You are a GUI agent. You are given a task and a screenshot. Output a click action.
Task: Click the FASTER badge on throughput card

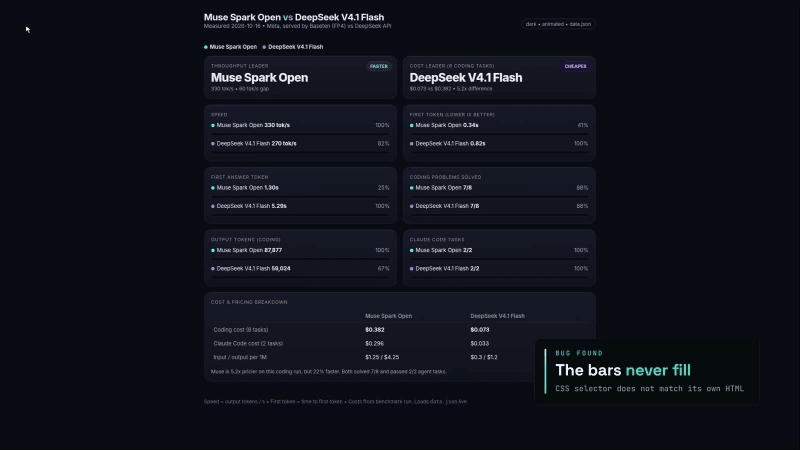point(379,66)
